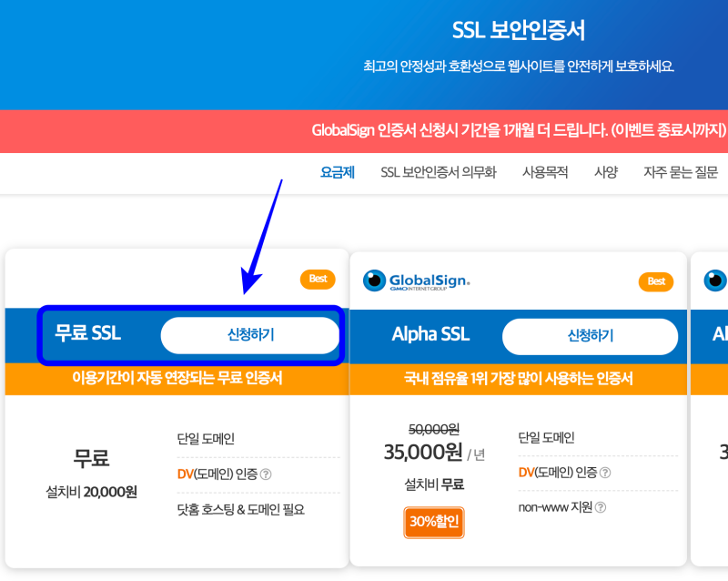
Task: Click the GlobalSign 1개월 event banner text
Action: [519, 130]
